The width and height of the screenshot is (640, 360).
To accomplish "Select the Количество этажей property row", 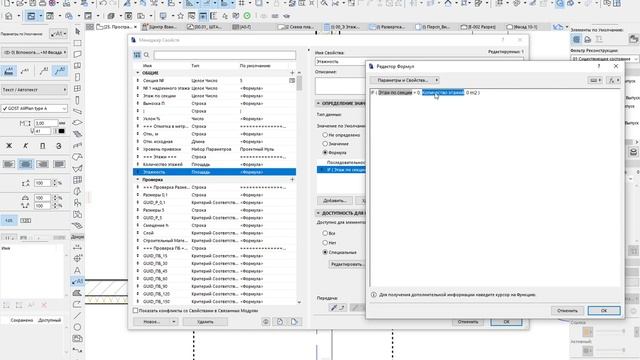I will [x=214, y=164].
